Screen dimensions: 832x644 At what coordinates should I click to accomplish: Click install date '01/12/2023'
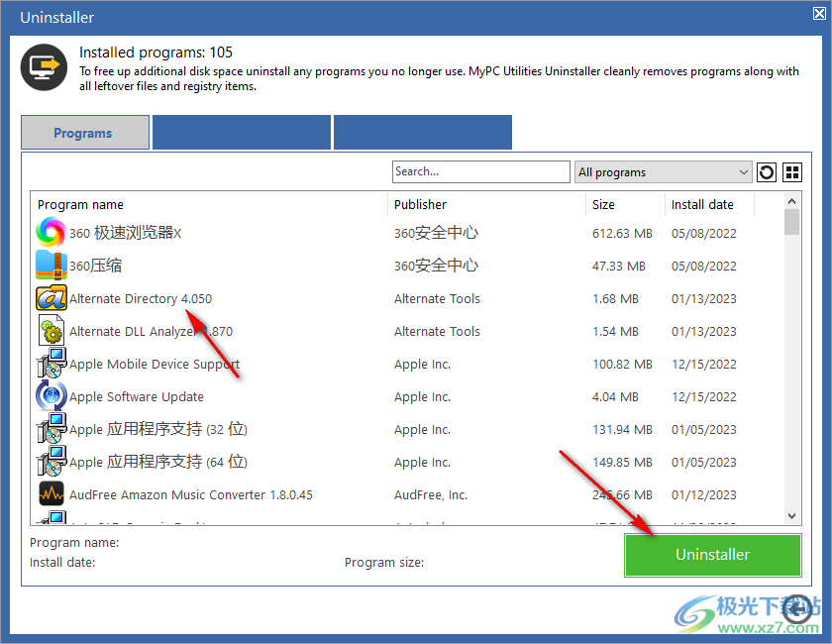703,494
